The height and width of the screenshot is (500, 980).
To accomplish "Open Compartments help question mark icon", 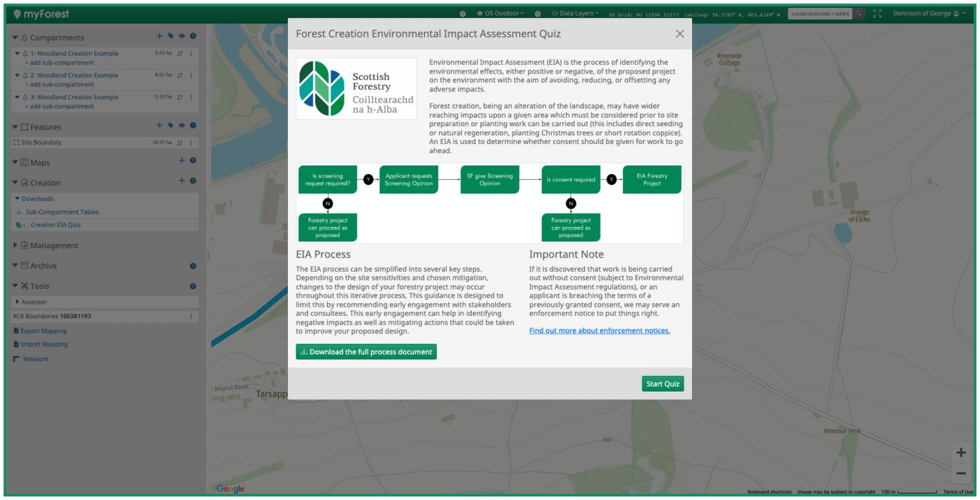I will tap(192, 36).
